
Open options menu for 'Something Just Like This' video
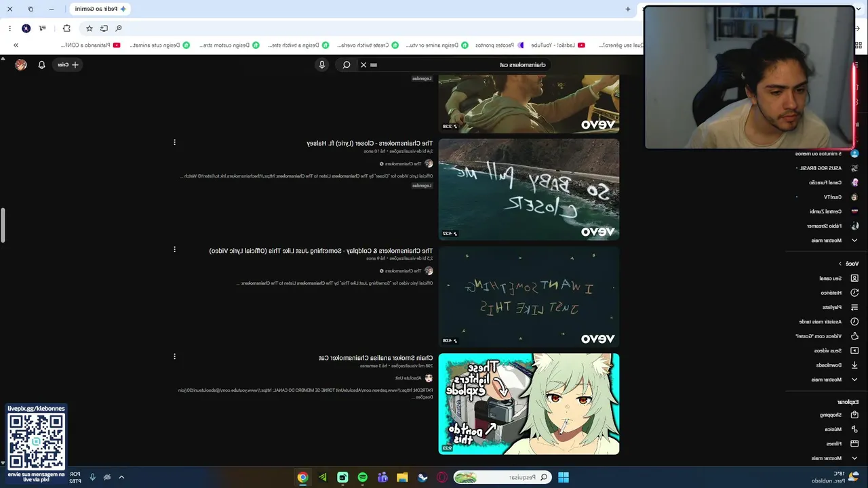tap(174, 249)
